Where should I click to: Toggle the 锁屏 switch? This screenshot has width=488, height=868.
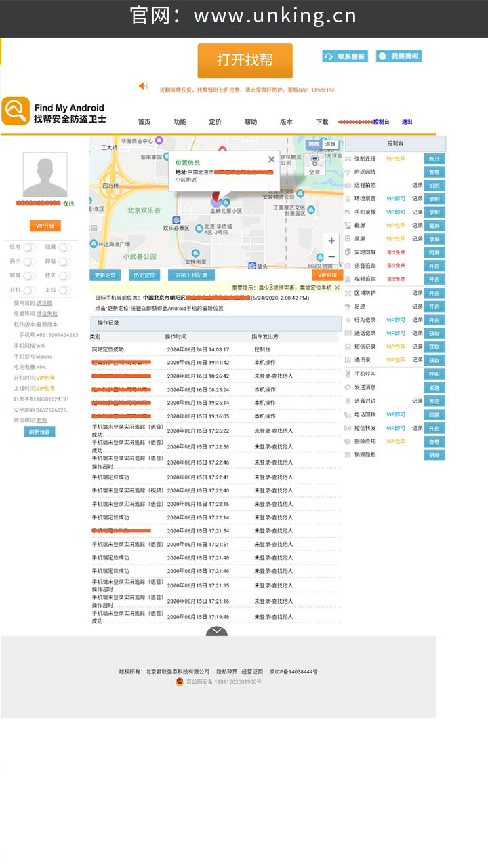[29, 276]
